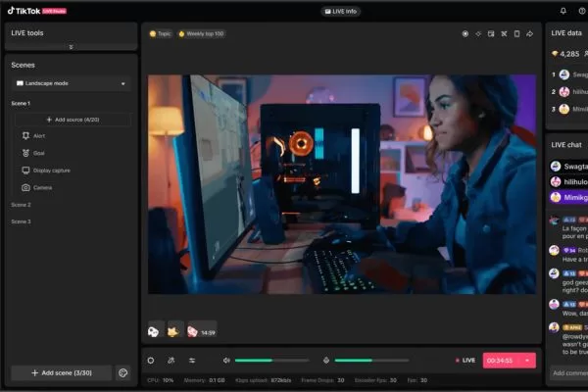Viewport: 588px width, 392px height.
Task: Click Add source (4/20)
Action: click(73, 120)
